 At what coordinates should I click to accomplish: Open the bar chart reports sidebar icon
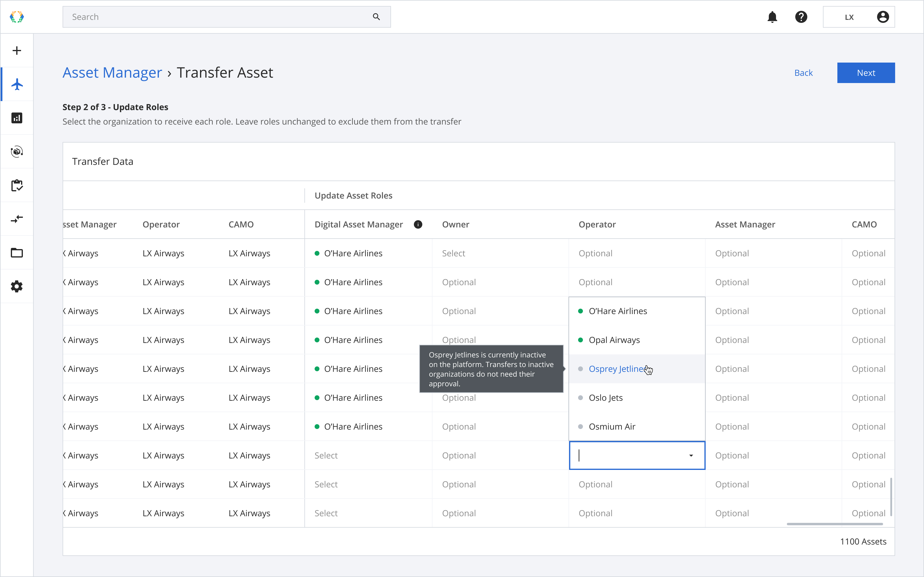tap(17, 118)
